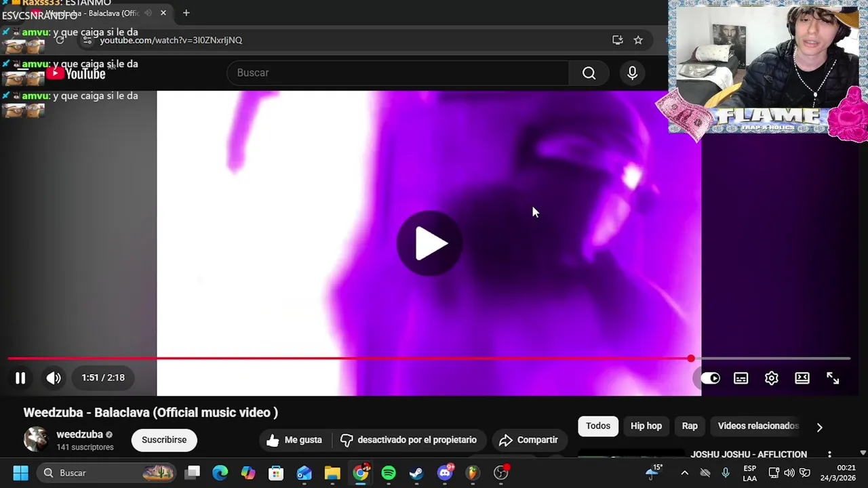
Task: Open the weedzuba channel avatar
Action: pyautogui.click(x=36, y=439)
